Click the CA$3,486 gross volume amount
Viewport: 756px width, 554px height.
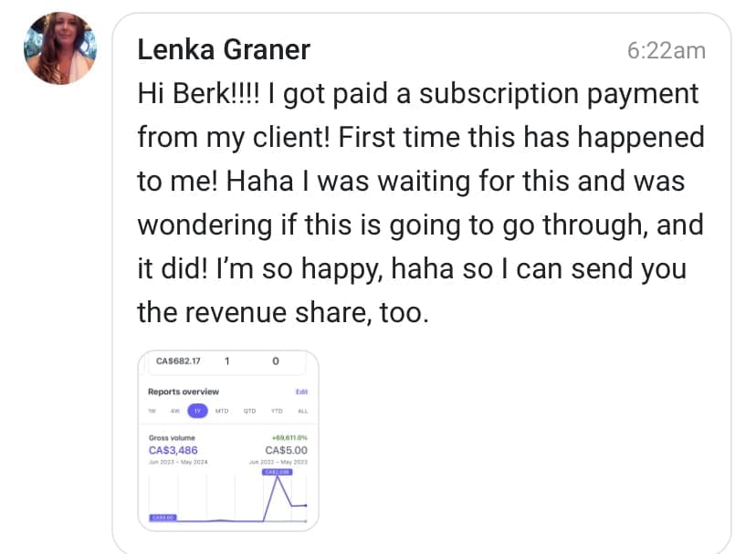coord(173,450)
